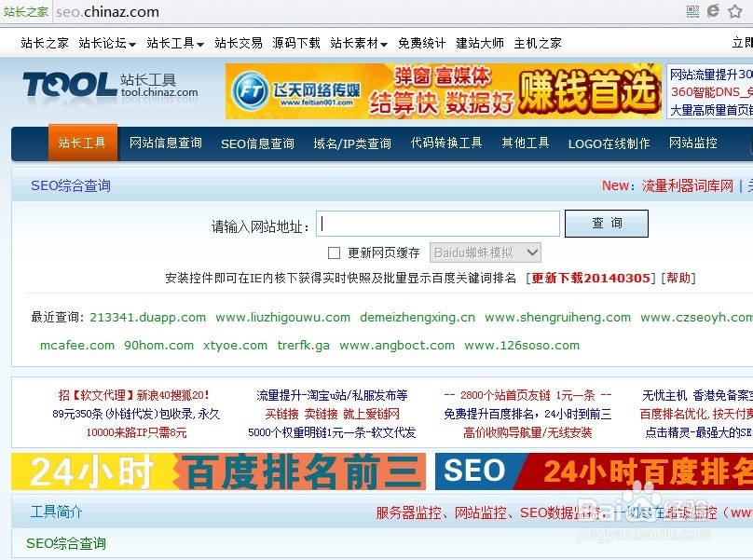Viewport: 753px width, 560px height.
Task: Open recent query www.angboct.com
Action: [x=397, y=346]
